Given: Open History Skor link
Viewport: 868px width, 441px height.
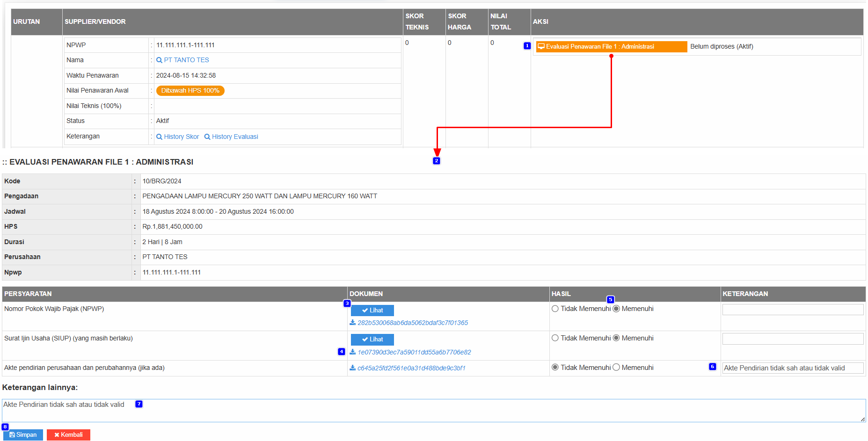Looking at the screenshot, I should coord(178,137).
